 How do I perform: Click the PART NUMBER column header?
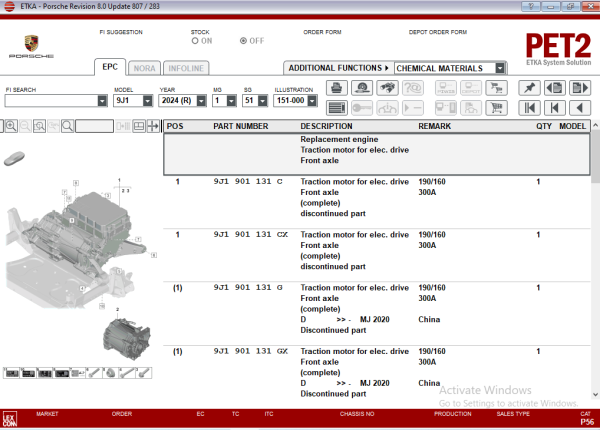click(241, 126)
